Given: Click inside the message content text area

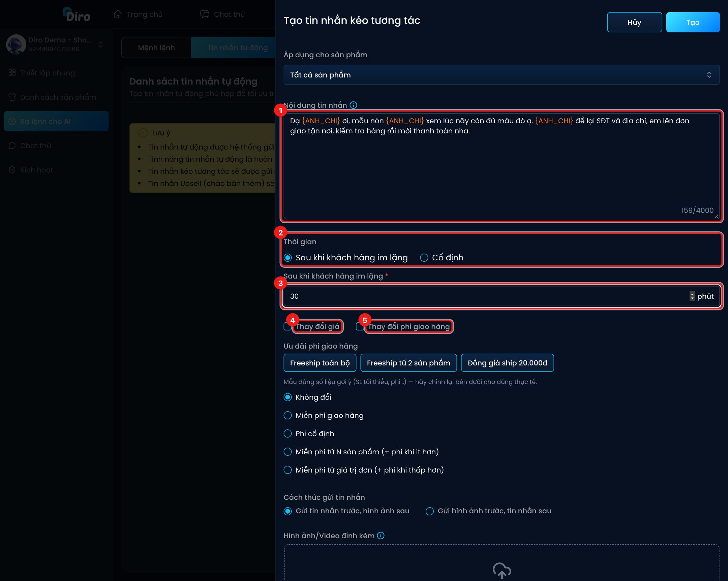Looking at the screenshot, I should pos(502,166).
